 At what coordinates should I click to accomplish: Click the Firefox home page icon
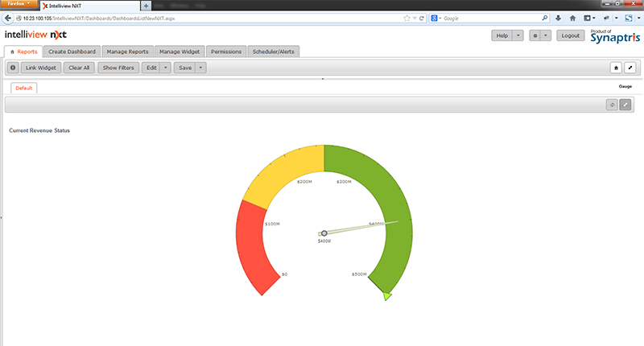pos(573,17)
